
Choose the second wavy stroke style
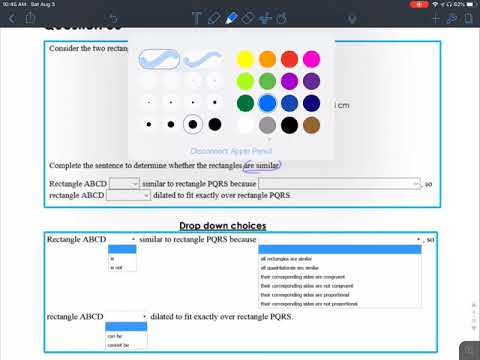[x=202, y=59]
